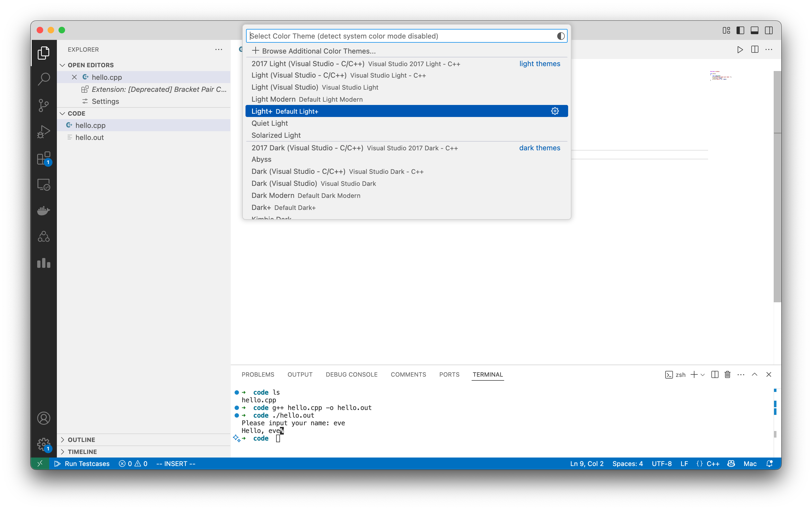Viewport: 812px width, 510px height.
Task: Switch to the PROBLEMS tab
Action: [258, 374]
